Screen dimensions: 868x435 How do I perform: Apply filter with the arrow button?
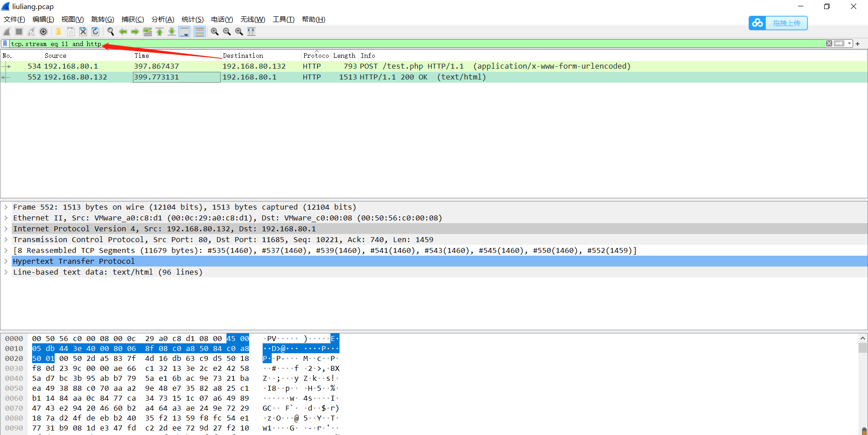(x=840, y=43)
